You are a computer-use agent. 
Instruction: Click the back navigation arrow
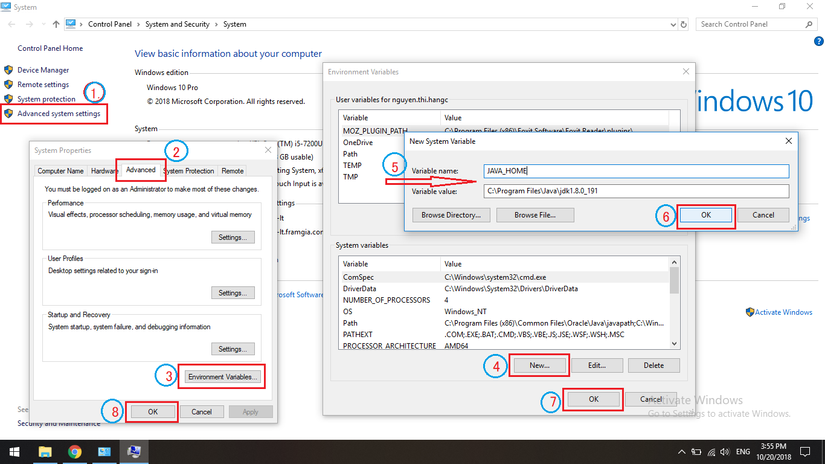tap(12, 24)
